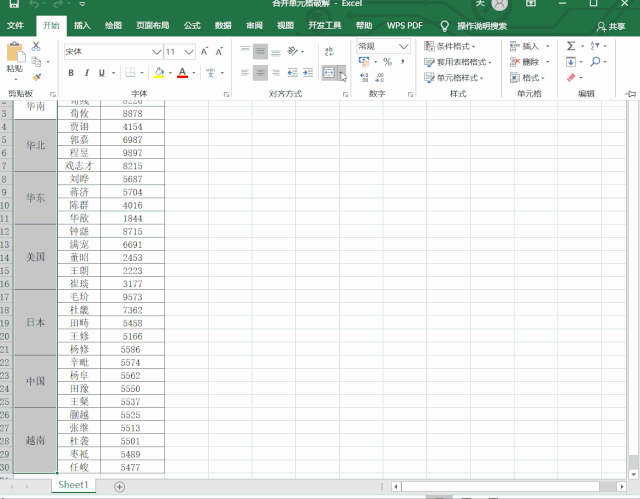Screen dimensions: 640x499
Task: Toggle Underline formatting
Action: click(102, 73)
